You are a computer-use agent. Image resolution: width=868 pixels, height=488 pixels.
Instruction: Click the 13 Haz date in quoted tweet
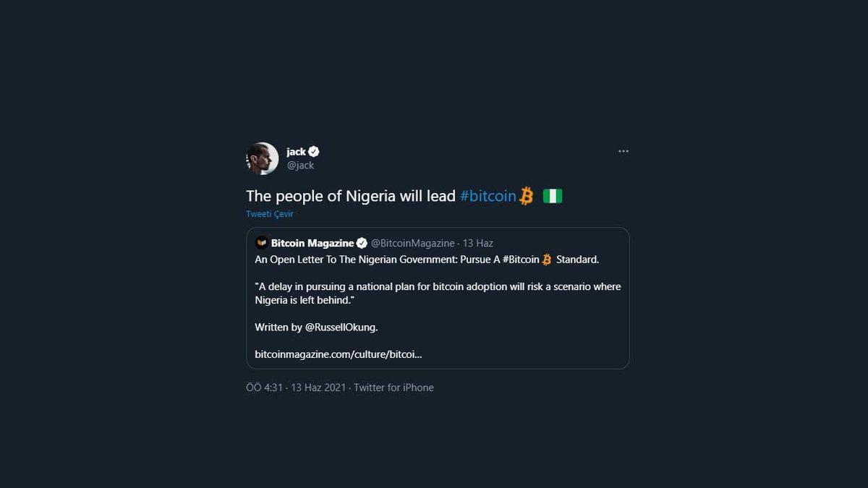pos(478,243)
